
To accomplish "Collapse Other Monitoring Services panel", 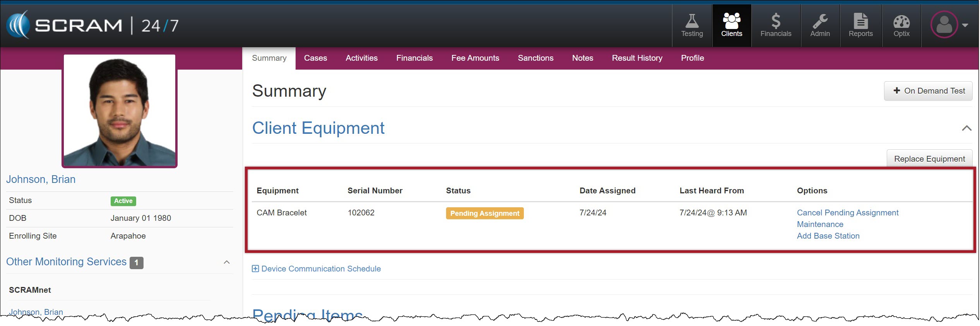I will coord(227,262).
